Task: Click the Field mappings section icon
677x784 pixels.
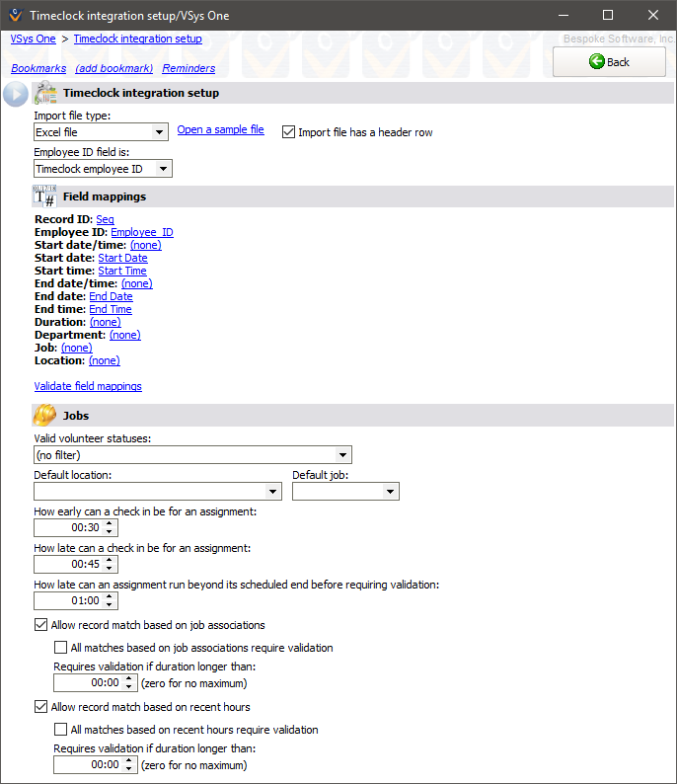Action: [45, 196]
